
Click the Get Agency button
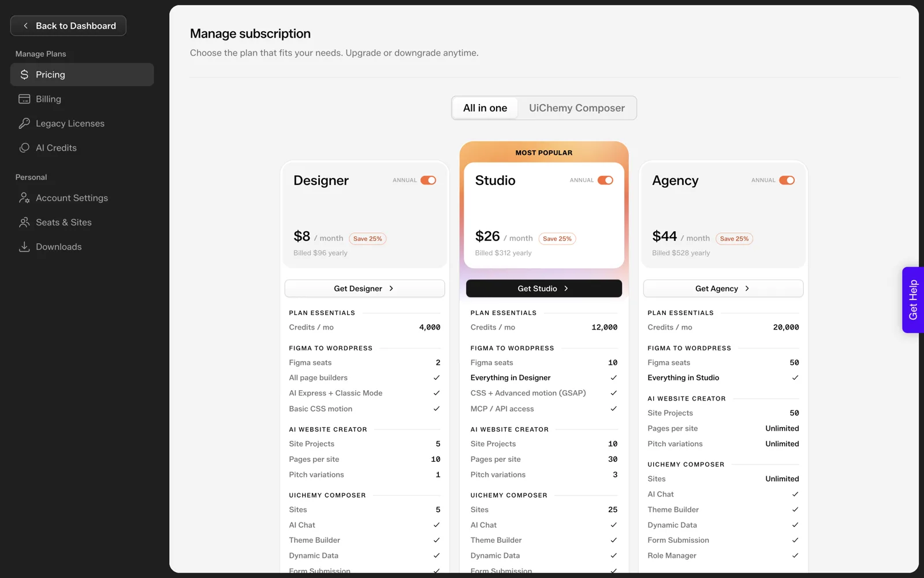tap(723, 288)
